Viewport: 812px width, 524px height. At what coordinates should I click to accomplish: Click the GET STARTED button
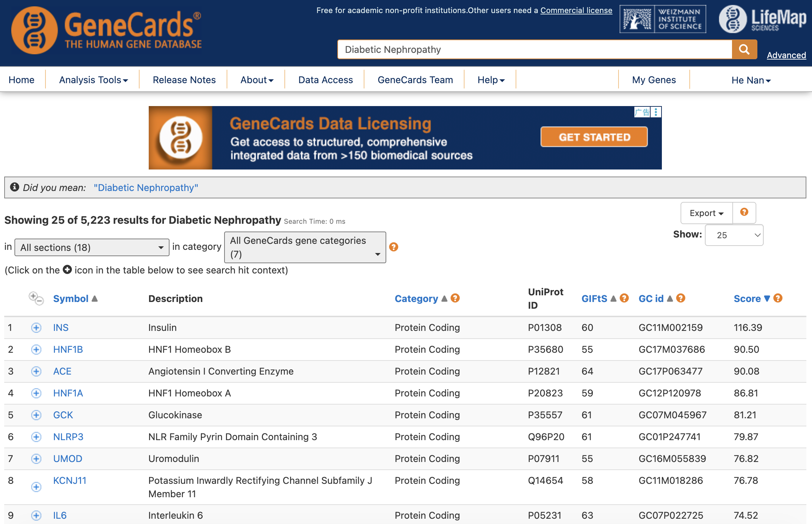(594, 137)
